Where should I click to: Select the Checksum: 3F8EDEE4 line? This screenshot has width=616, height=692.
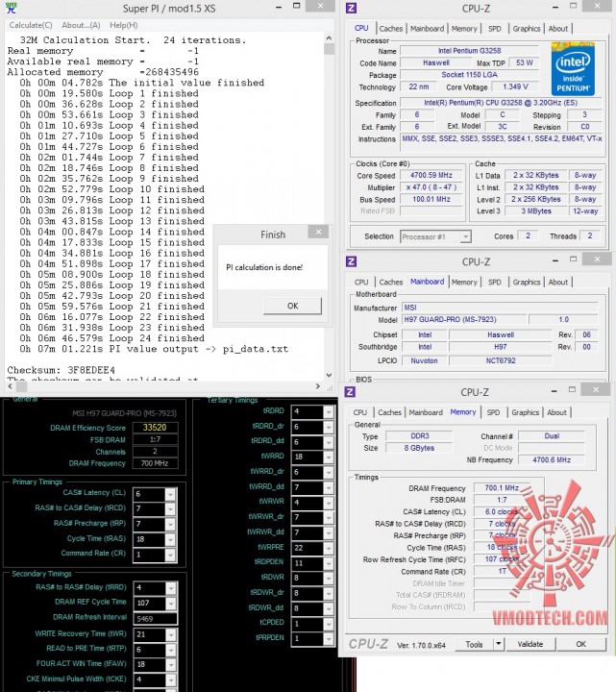pos(61,370)
